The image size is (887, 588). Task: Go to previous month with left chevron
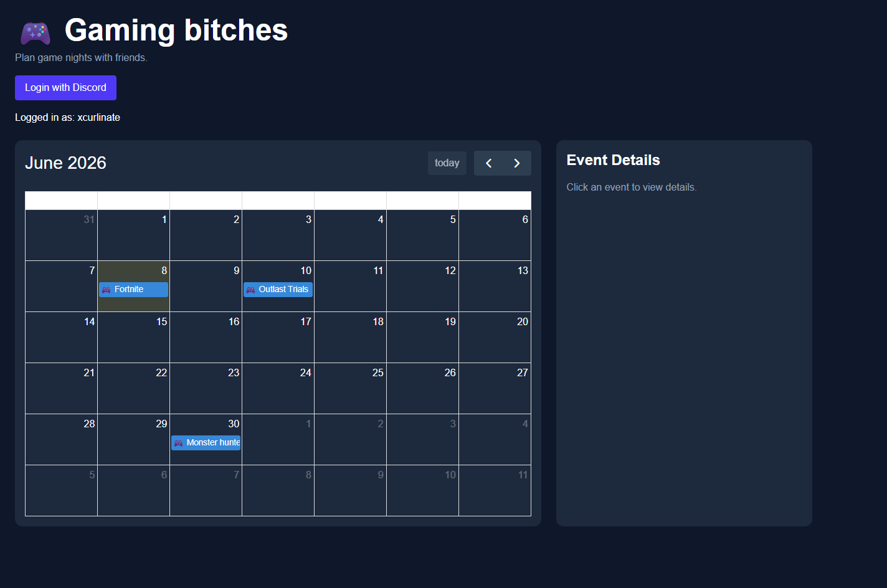(488, 163)
